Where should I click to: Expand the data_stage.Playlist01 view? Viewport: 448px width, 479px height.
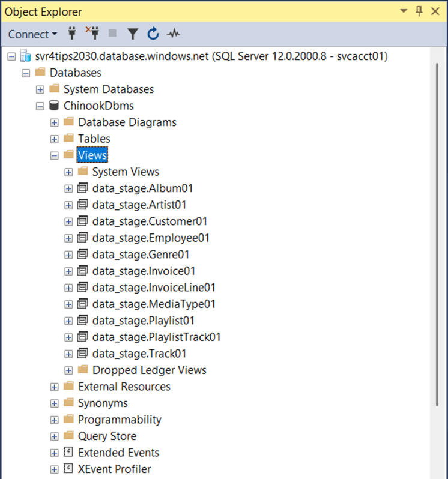point(68,321)
